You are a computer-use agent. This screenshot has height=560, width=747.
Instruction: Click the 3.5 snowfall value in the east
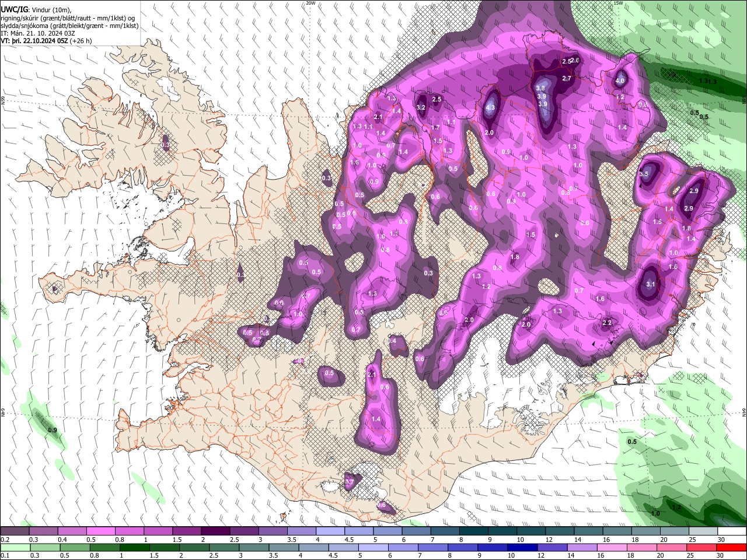coord(644,174)
